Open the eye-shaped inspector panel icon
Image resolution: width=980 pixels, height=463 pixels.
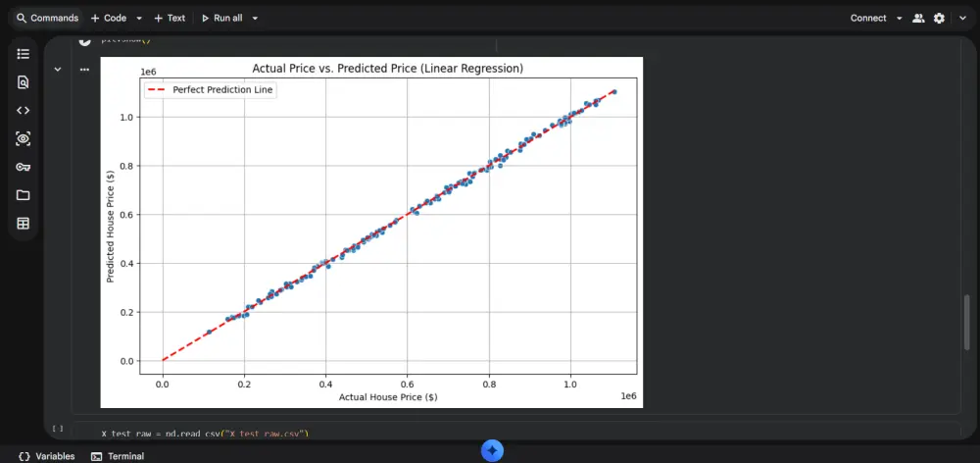click(24, 139)
